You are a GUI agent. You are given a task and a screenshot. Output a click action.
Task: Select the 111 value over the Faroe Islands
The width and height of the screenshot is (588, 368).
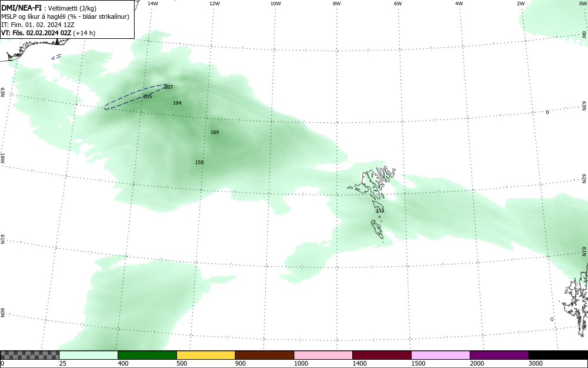(x=380, y=210)
